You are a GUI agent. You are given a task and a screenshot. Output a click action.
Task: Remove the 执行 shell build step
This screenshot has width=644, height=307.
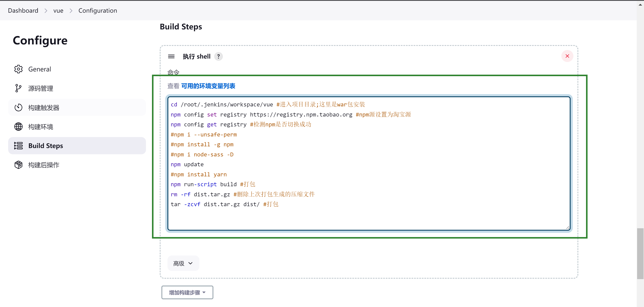(x=567, y=56)
